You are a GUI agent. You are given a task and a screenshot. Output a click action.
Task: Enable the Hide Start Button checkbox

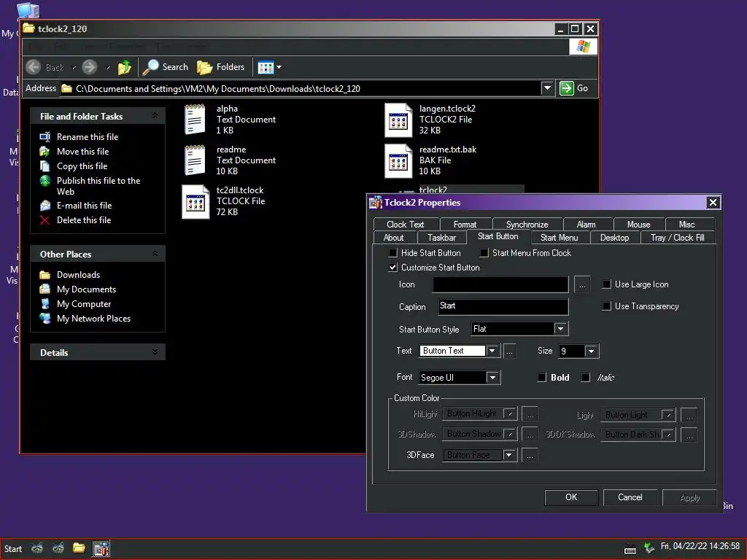pyautogui.click(x=393, y=252)
